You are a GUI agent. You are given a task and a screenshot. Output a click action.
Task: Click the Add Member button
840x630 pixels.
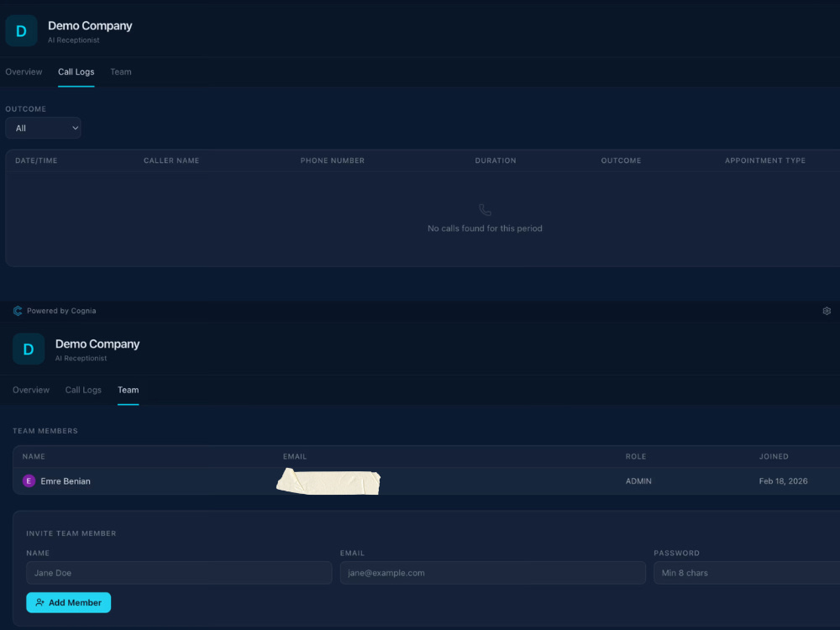coord(69,602)
